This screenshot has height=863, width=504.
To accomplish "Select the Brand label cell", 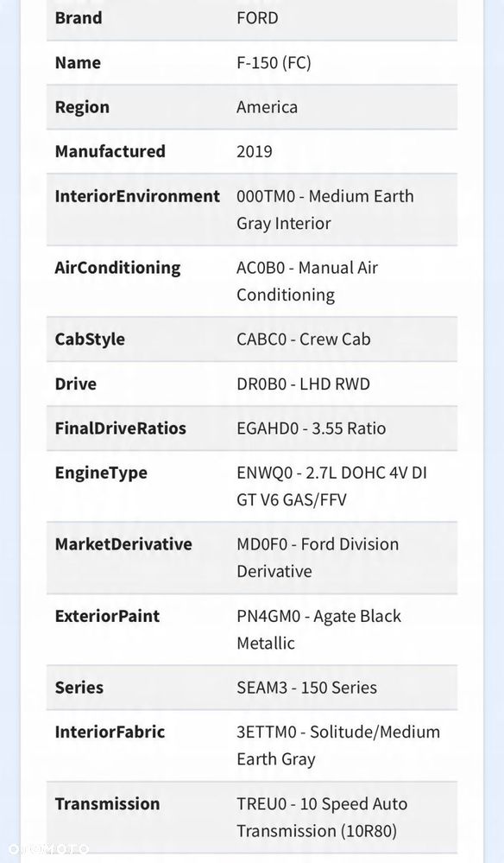I will coord(79,17).
